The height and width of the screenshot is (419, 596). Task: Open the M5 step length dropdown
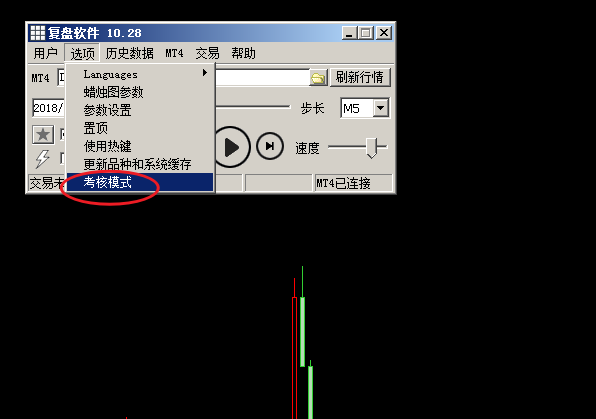coord(380,108)
